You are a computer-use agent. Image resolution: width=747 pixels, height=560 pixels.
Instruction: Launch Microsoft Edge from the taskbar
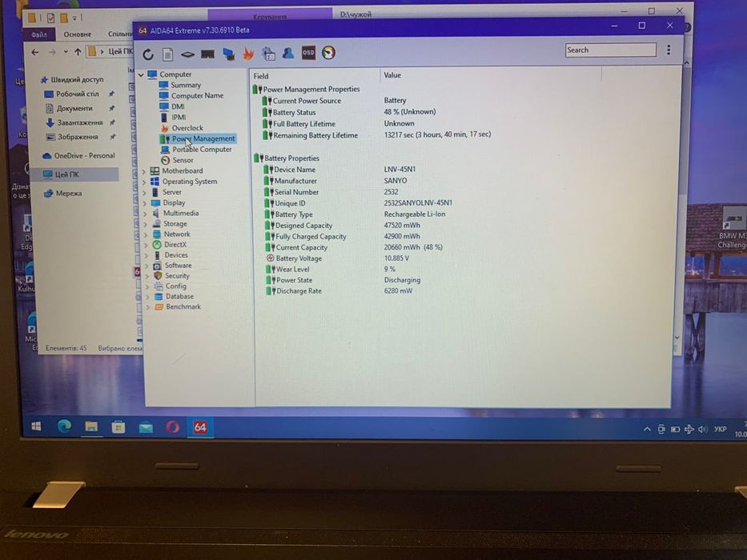click(x=64, y=426)
